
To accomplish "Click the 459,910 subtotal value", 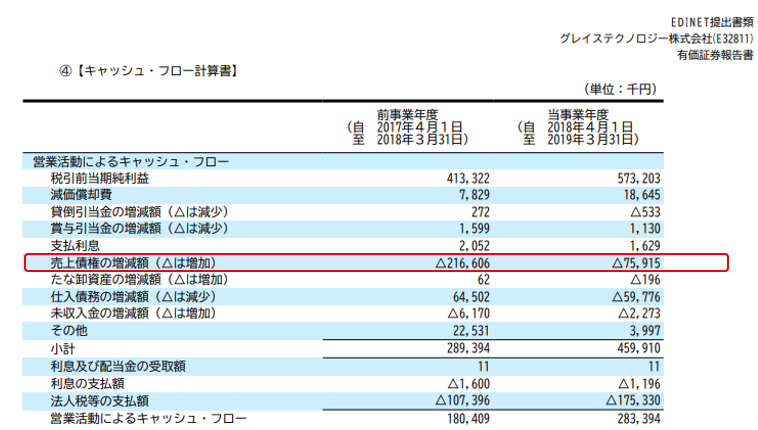I will 631,349.
